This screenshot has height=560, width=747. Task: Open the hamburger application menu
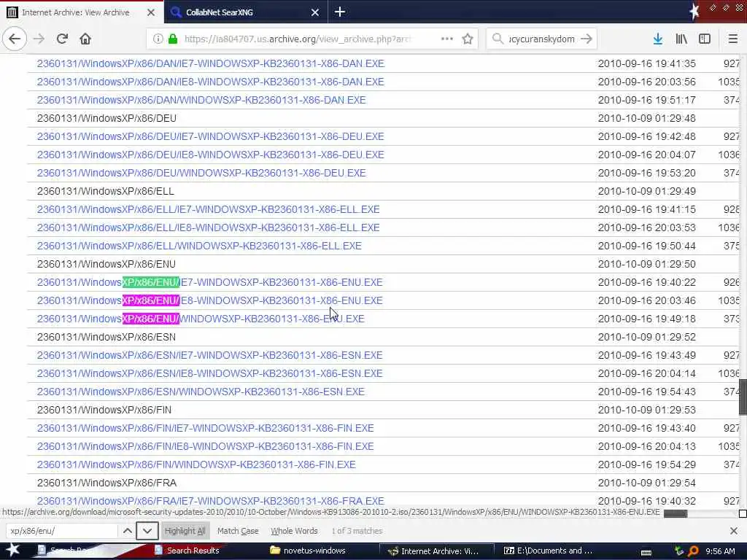click(732, 39)
